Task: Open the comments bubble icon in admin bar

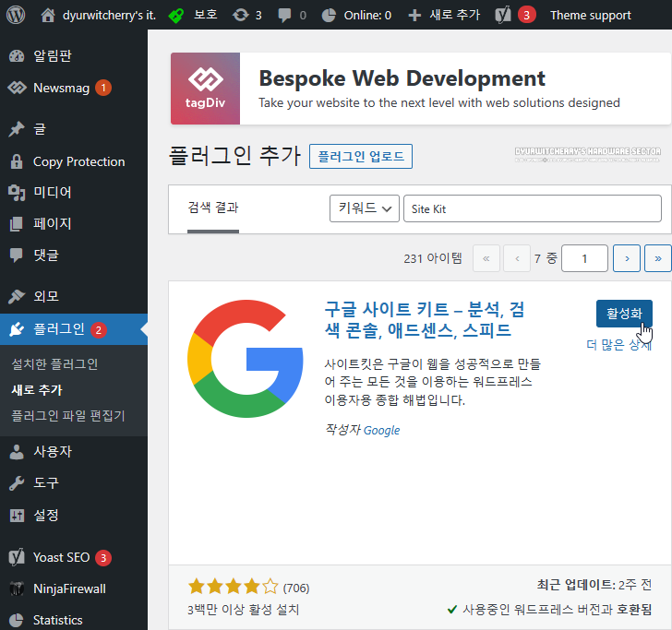Action: coord(284,16)
